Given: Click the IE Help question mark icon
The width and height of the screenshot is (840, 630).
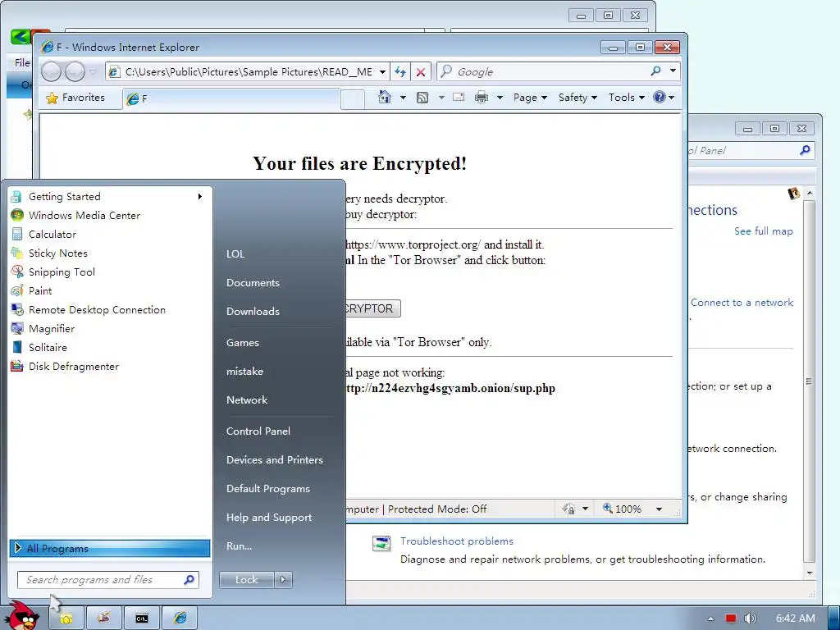Looking at the screenshot, I should click(x=660, y=97).
